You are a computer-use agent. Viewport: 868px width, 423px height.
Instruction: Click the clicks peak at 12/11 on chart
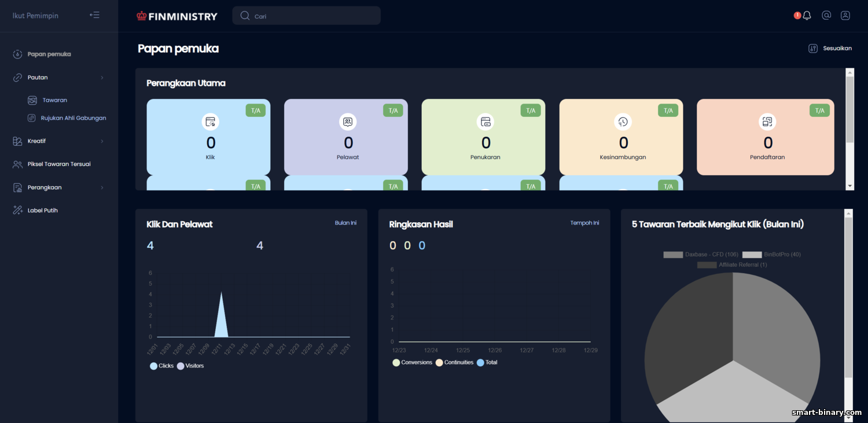(x=221, y=293)
